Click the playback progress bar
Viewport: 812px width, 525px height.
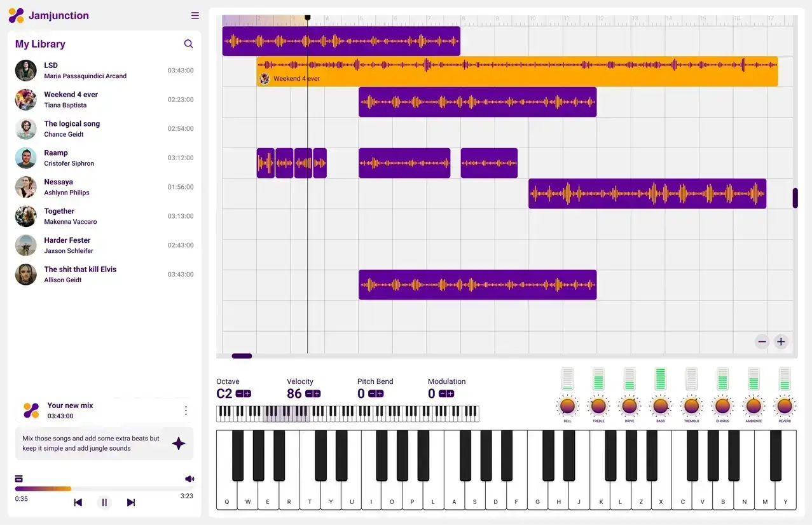click(102, 489)
